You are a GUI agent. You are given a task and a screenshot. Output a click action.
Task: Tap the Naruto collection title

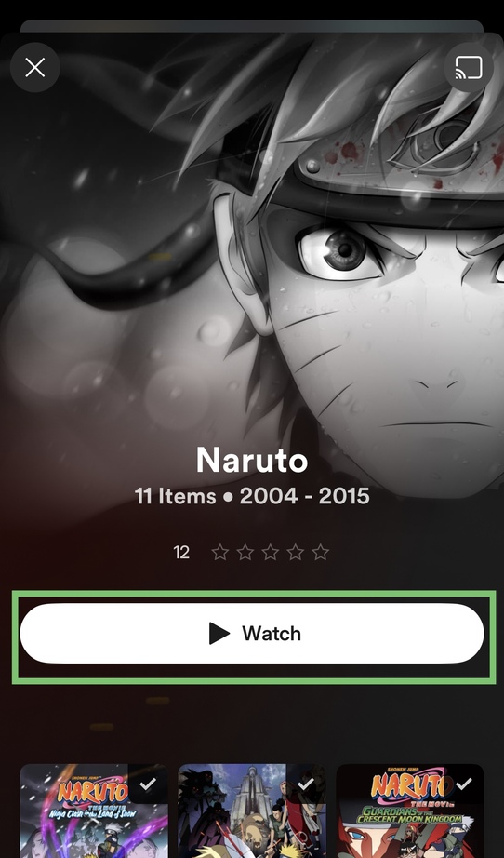tap(252, 461)
